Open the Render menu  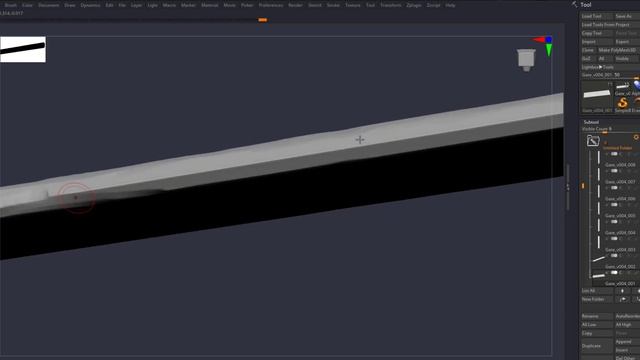click(295, 5)
